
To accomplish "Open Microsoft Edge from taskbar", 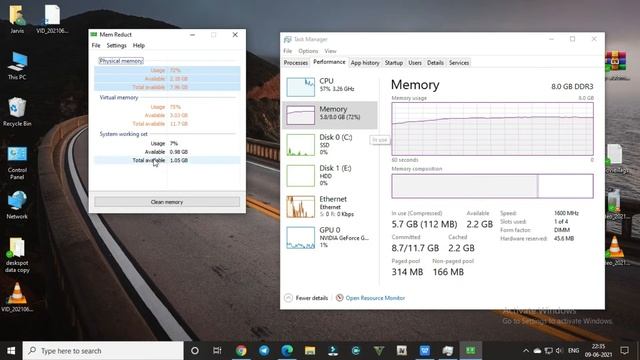I will [x=287, y=351].
